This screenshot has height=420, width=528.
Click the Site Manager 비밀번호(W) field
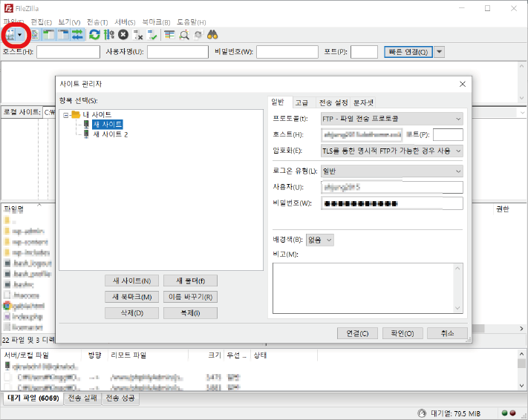[392, 203]
